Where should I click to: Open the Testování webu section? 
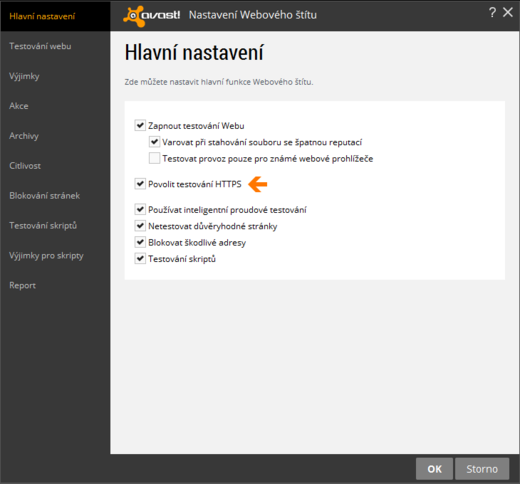pos(40,46)
